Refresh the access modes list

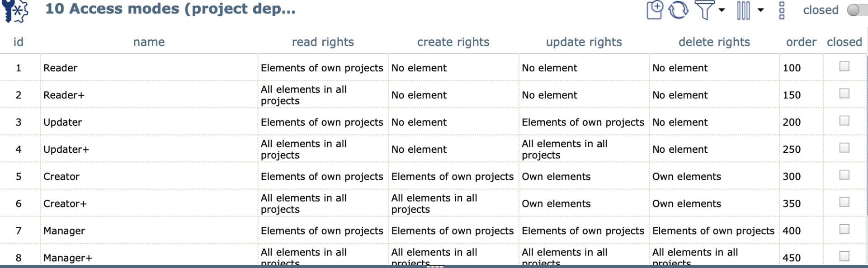[678, 10]
